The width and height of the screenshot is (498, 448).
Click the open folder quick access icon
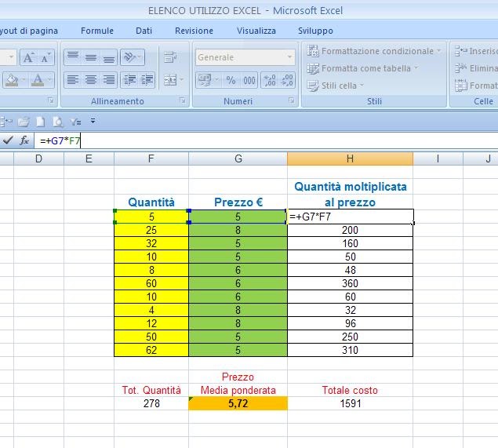click(24, 122)
